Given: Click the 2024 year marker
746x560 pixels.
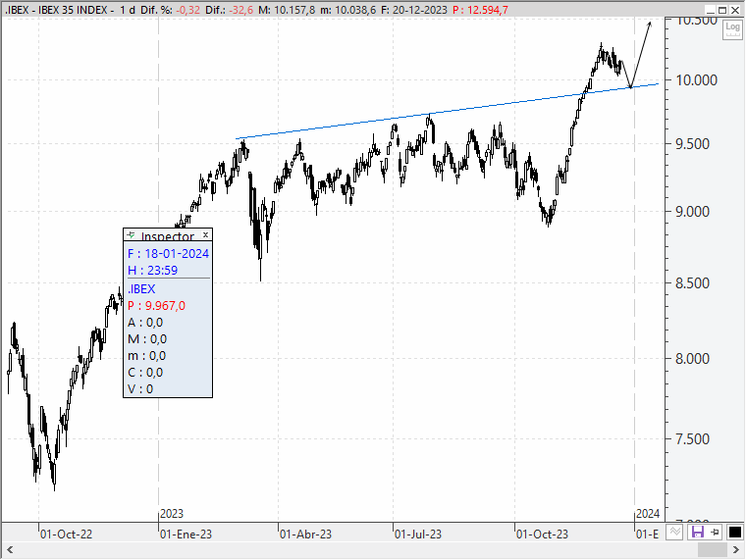Looking at the screenshot, I should pyautogui.click(x=648, y=513).
